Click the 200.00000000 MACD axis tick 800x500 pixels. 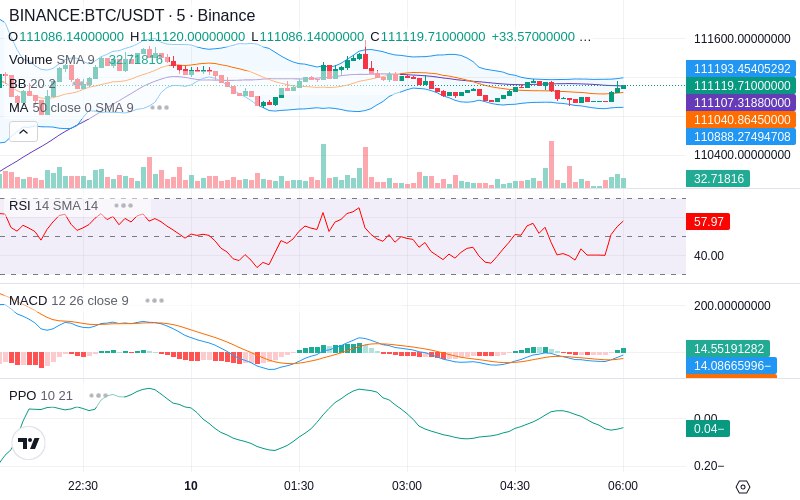point(732,306)
